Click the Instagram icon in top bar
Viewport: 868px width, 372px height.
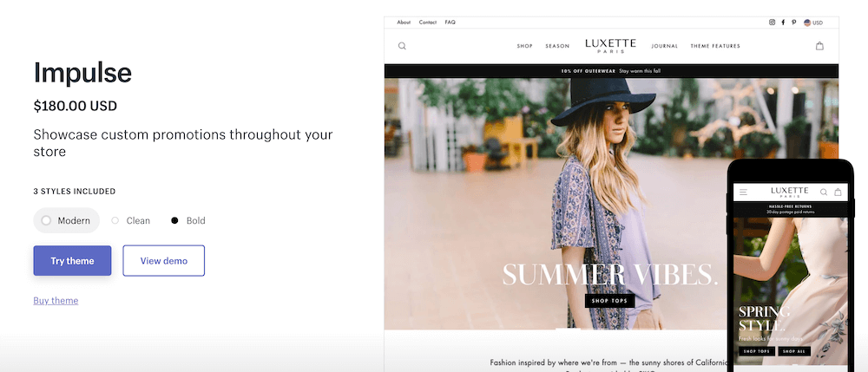point(772,23)
